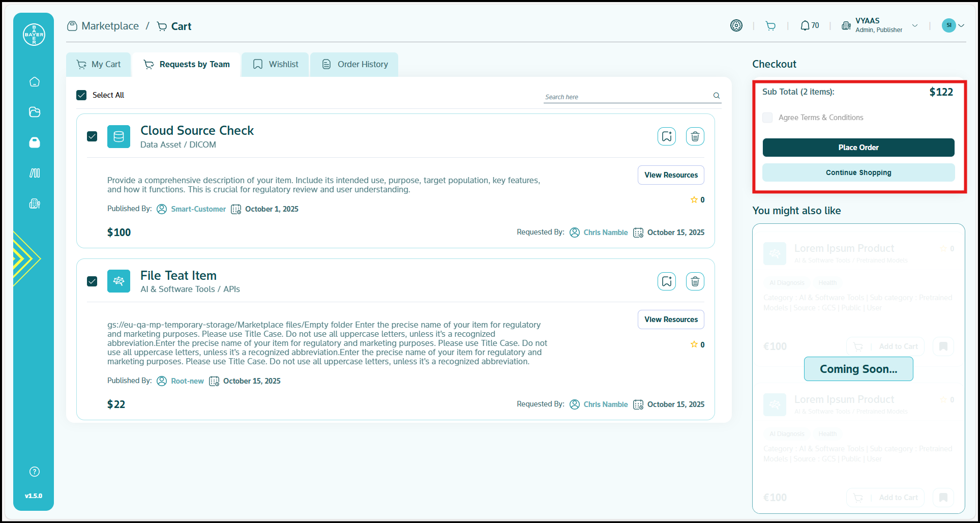Click the home icon in sidebar
980x523 pixels.
pyautogui.click(x=35, y=82)
